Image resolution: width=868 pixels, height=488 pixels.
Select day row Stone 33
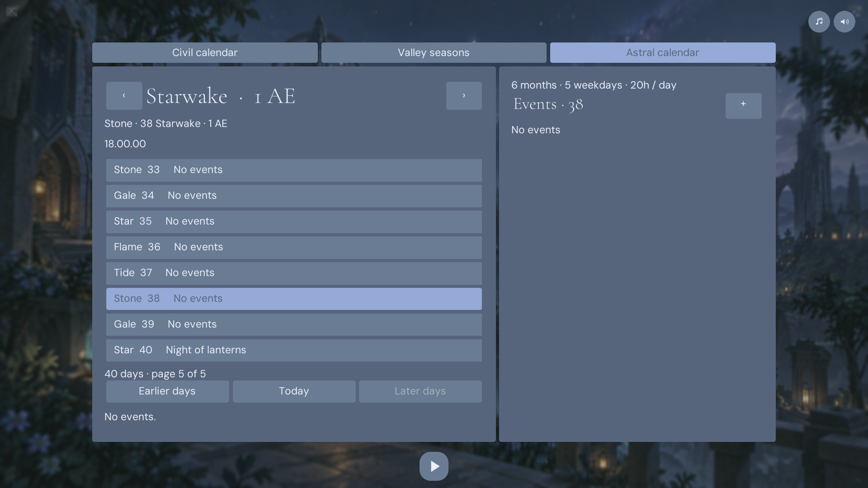coord(294,170)
